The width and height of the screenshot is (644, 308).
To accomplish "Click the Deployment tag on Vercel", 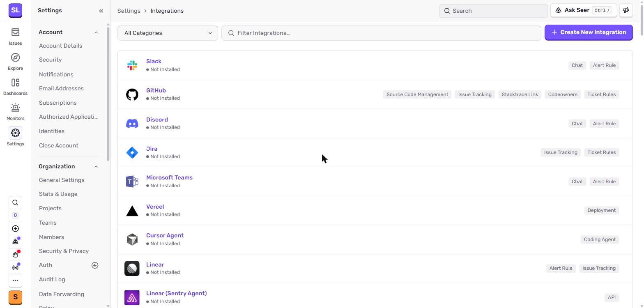I will click(601, 210).
